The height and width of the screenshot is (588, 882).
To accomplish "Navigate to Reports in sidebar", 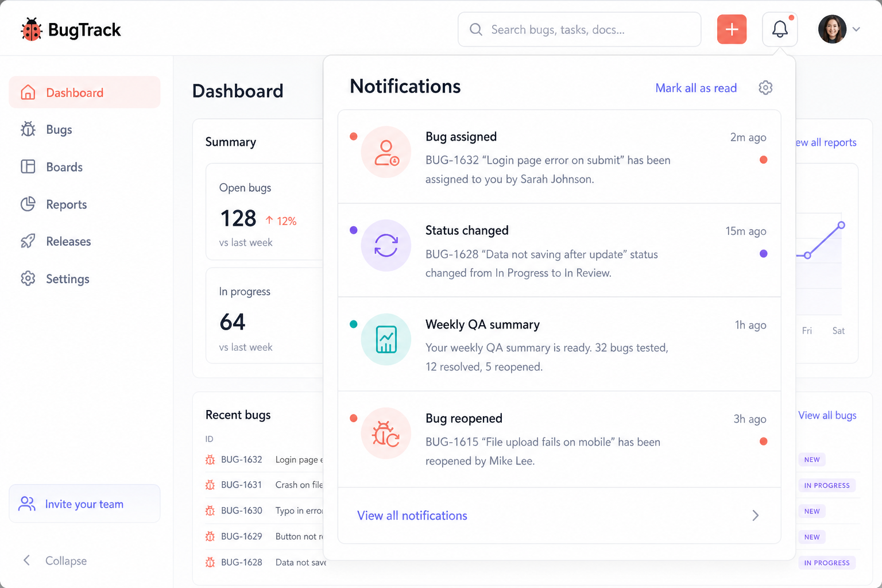I will click(x=84, y=204).
